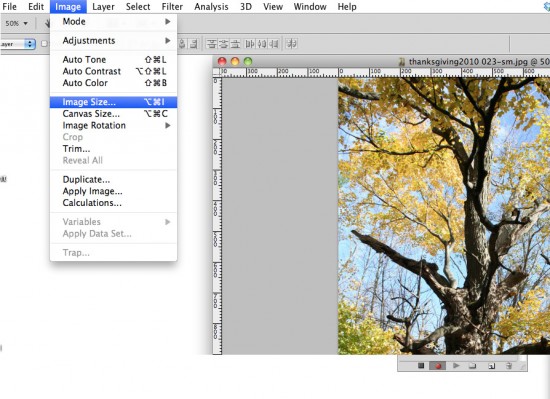
Task: Toggle the checkbox beside the layer dropdown
Action: (44, 44)
